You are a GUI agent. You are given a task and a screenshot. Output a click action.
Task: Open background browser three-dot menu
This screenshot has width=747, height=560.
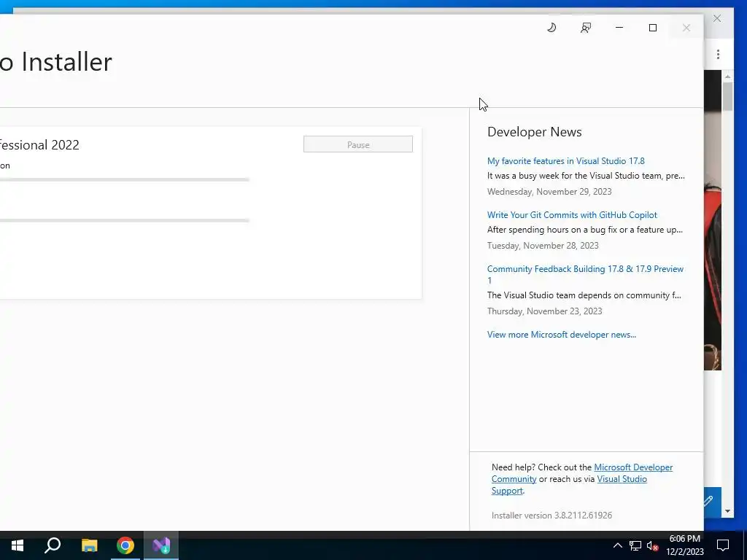pyautogui.click(x=718, y=54)
